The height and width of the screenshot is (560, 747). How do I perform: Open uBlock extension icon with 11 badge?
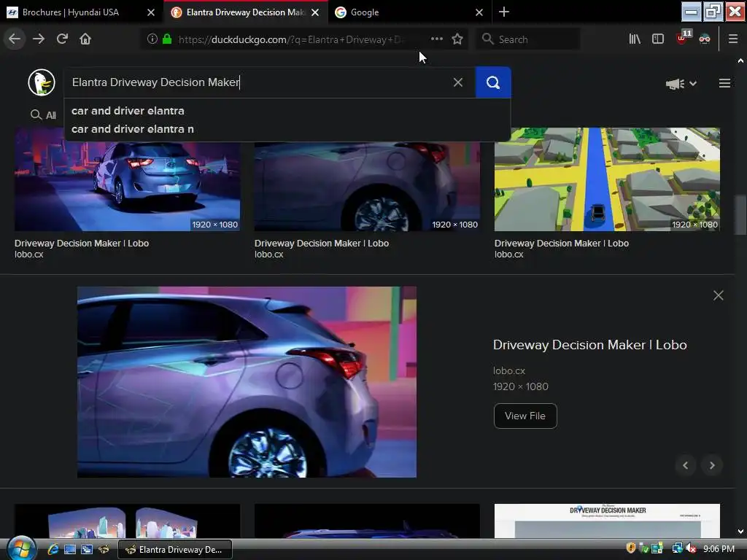pyautogui.click(x=683, y=38)
